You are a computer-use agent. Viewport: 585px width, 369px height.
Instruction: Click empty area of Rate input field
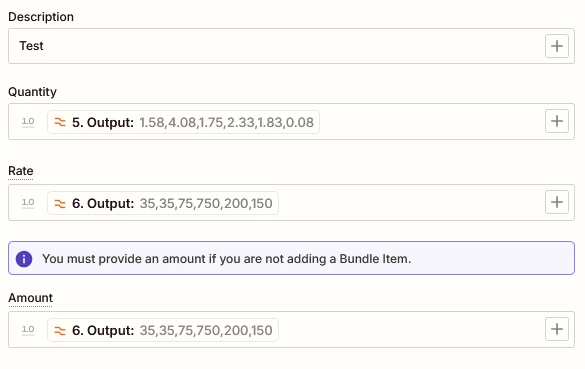pyautogui.click(x=410, y=203)
